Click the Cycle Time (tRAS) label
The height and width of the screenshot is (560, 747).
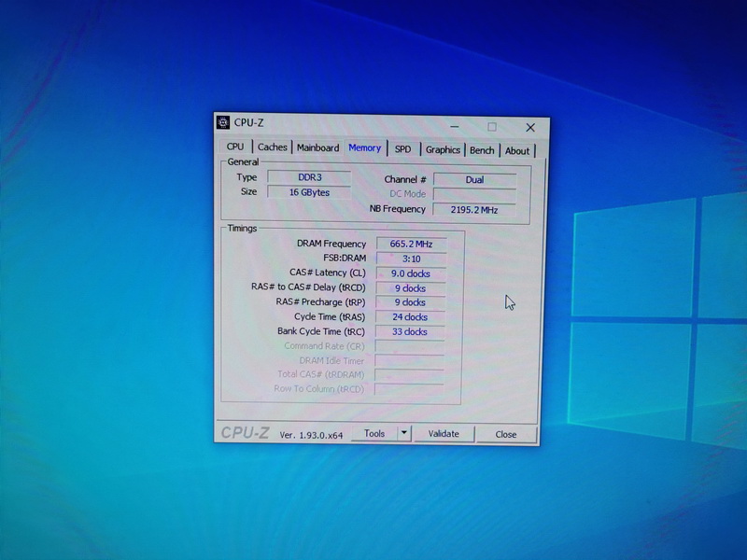(x=330, y=316)
